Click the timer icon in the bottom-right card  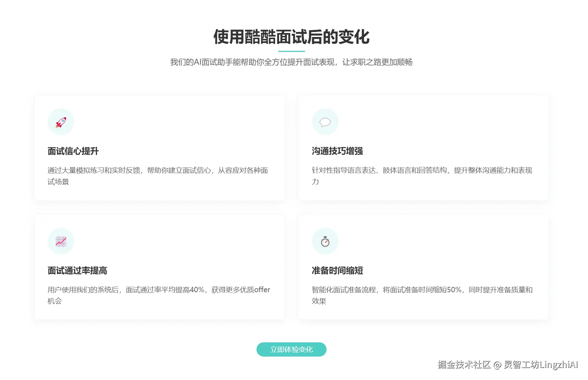point(325,241)
